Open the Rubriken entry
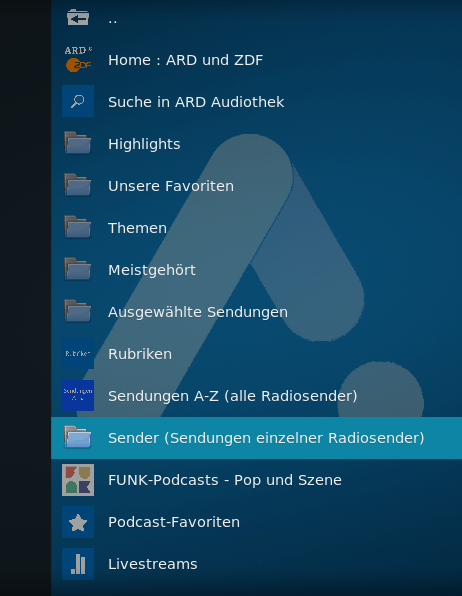Screen dimensions: 462x596 coord(256,354)
